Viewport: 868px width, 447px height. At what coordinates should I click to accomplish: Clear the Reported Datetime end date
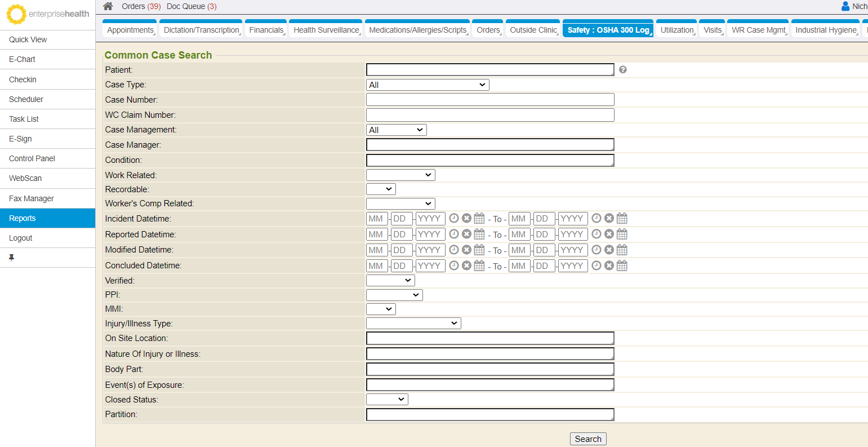tap(609, 234)
